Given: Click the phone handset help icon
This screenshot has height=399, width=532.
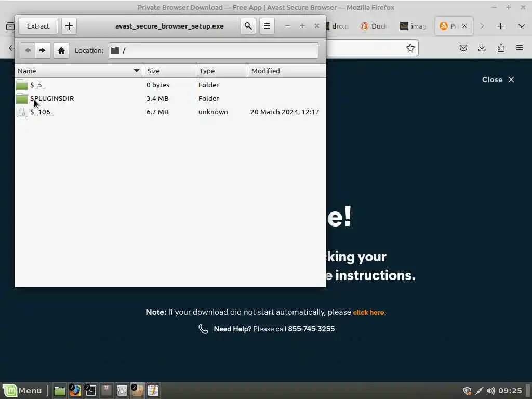Looking at the screenshot, I should coord(203,329).
